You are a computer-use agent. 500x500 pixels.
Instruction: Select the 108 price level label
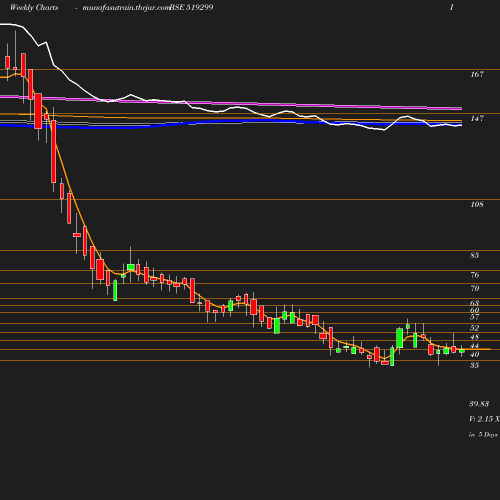tap(477, 204)
